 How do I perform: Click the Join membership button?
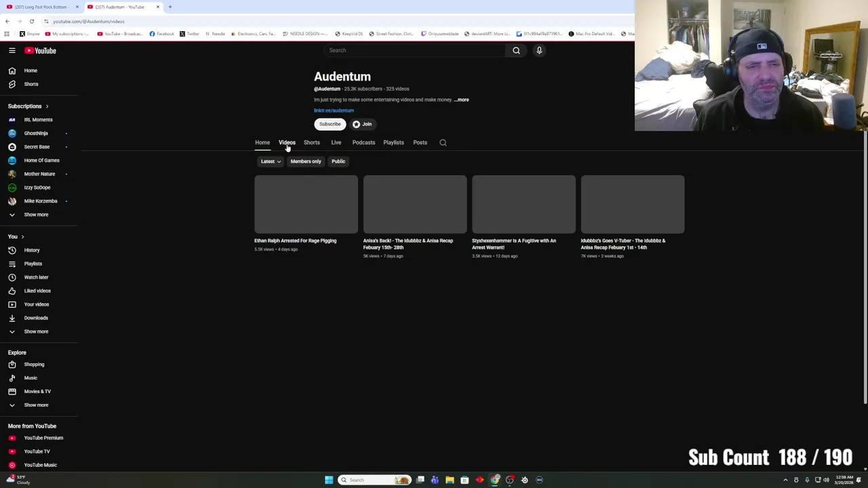pos(362,124)
